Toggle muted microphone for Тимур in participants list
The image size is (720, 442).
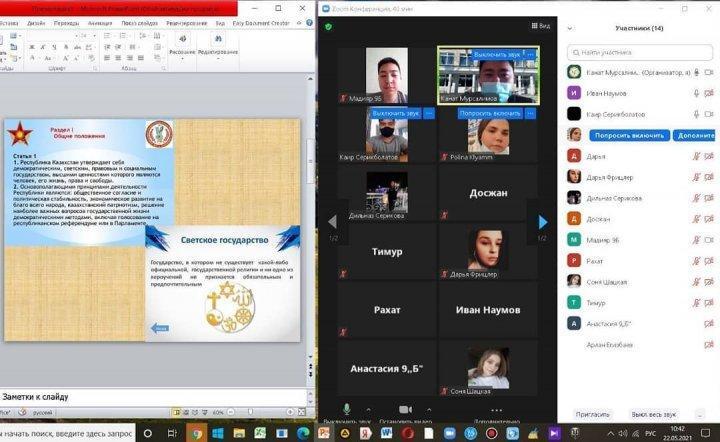pos(696,302)
